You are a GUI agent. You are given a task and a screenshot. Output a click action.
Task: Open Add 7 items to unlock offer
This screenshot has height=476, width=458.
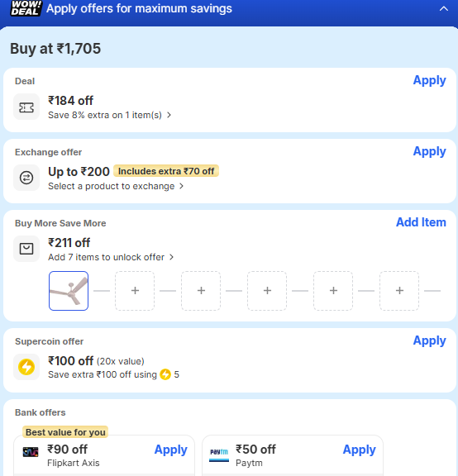pos(111,257)
